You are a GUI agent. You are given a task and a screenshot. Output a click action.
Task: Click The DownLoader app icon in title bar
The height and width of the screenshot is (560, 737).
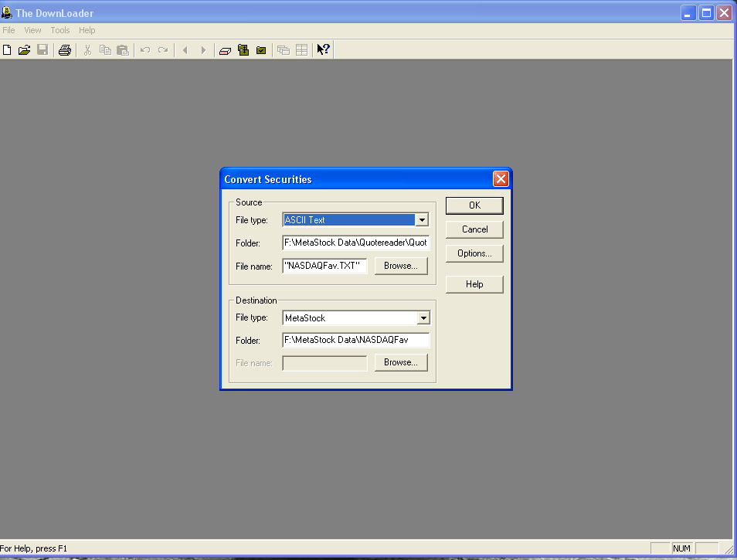[x=7, y=12]
